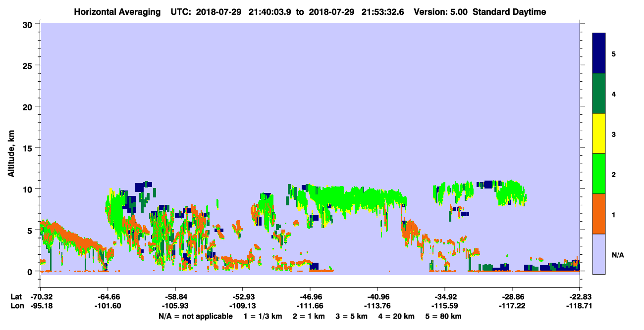The height and width of the screenshot is (330, 644).
Task: Click longitude value -105.93
Action: 175,306
